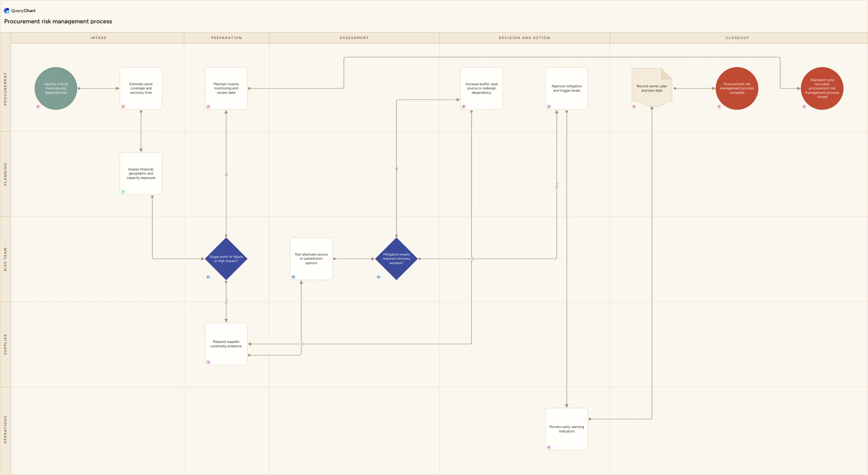Click the QueryChart logo icon
Image resolution: width=868 pixels, height=475 pixels.
point(7,10)
